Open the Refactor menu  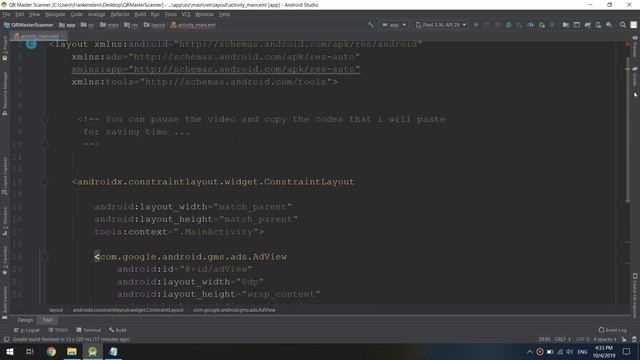pos(120,14)
